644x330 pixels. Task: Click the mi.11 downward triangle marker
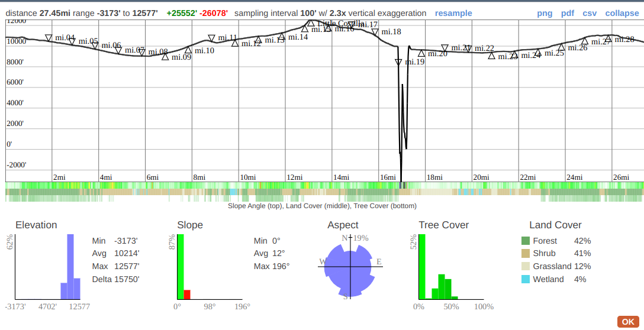tap(211, 38)
